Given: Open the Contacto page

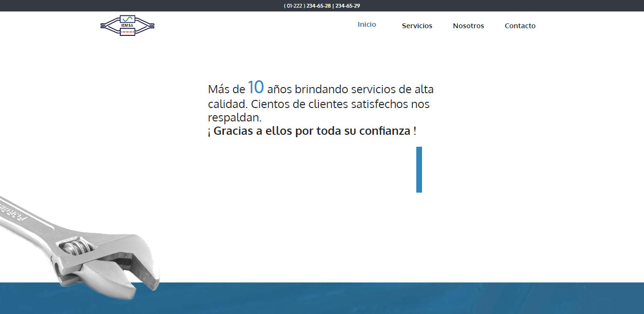Looking at the screenshot, I should [x=520, y=26].
